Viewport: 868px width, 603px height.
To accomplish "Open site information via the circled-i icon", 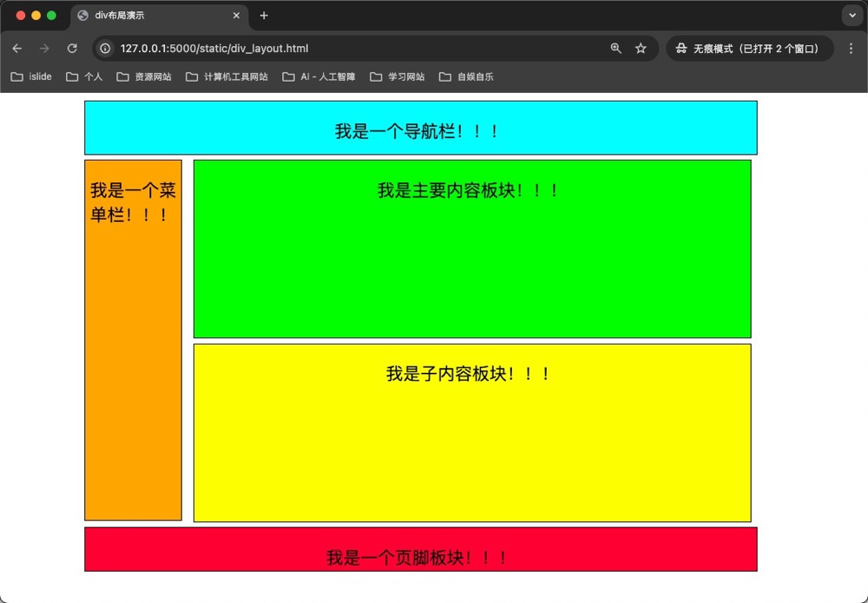I will click(104, 49).
